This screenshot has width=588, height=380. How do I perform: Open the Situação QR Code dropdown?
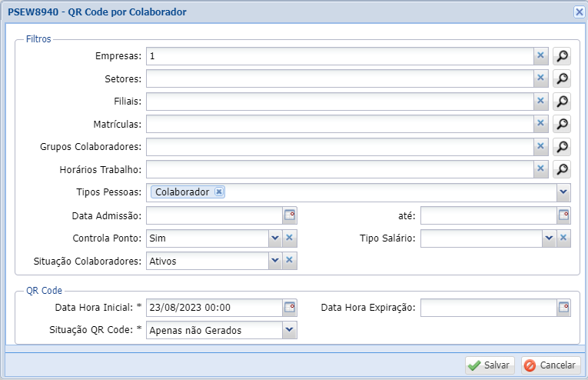click(x=289, y=330)
